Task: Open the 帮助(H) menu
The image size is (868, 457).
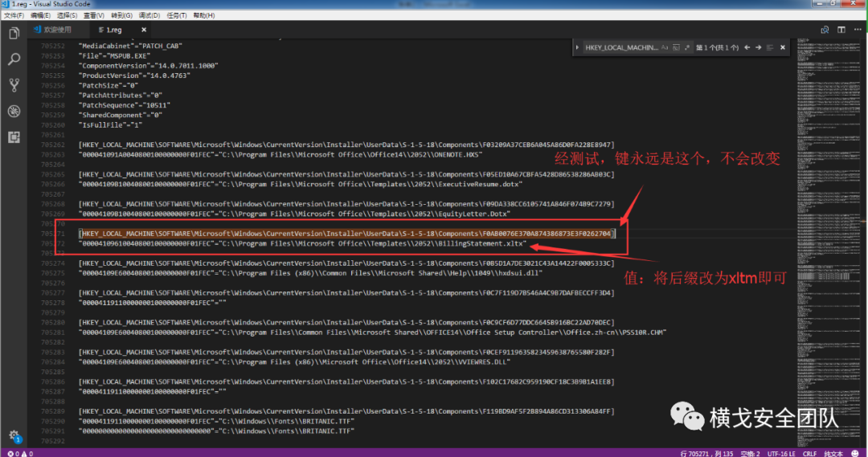Action: coord(203,15)
